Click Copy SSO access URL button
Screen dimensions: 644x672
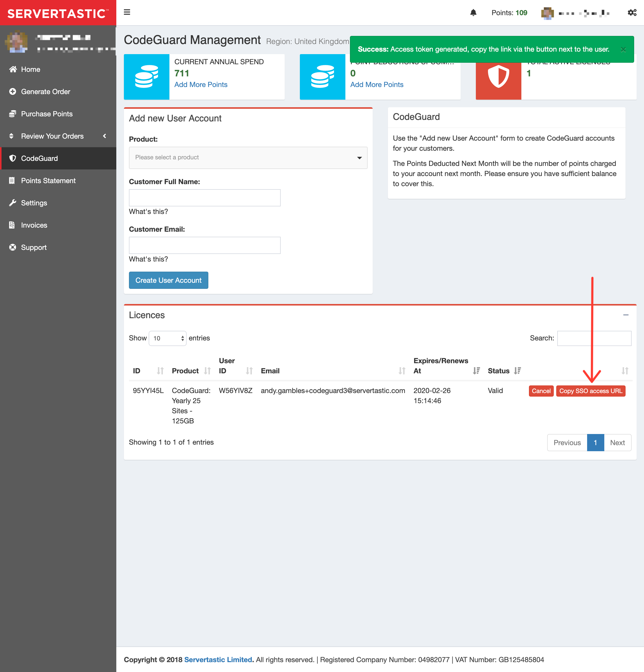591,391
